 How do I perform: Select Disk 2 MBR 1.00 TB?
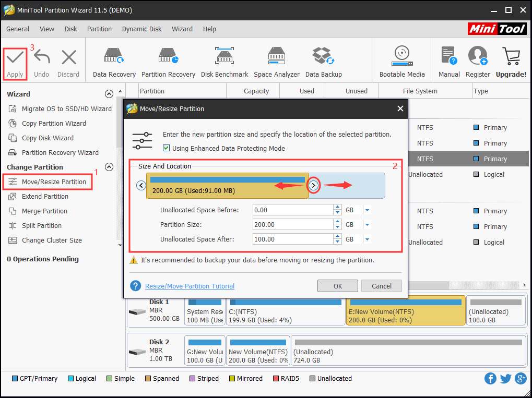(x=156, y=350)
